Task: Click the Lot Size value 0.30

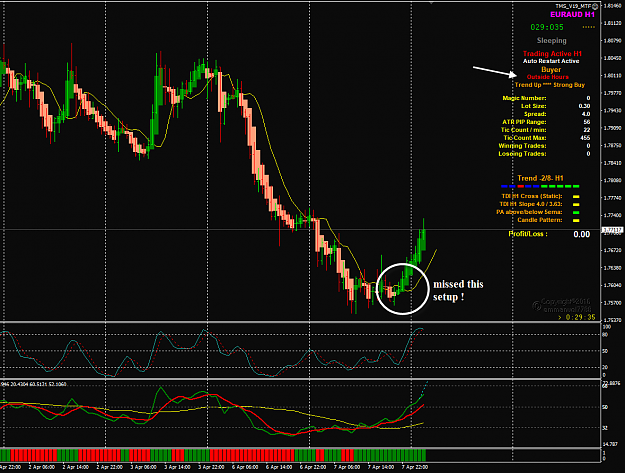Action: pyautogui.click(x=584, y=106)
